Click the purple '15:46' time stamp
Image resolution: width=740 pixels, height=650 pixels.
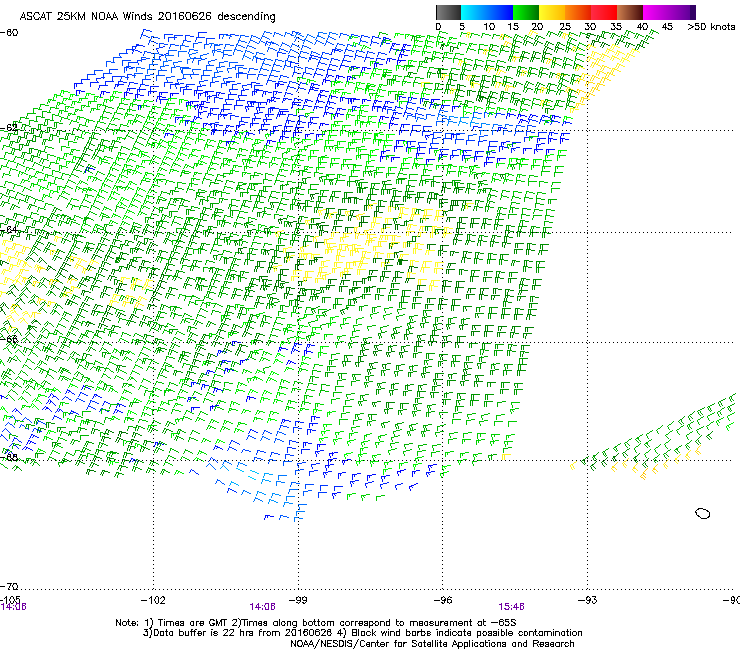pos(512,607)
